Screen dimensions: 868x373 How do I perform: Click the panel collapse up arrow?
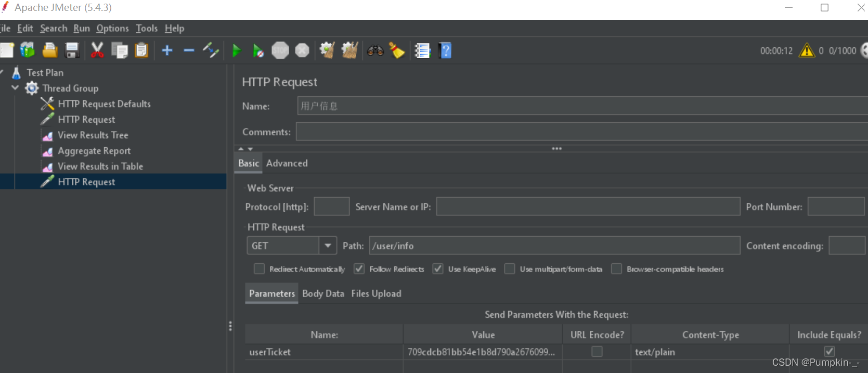[x=241, y=149]
